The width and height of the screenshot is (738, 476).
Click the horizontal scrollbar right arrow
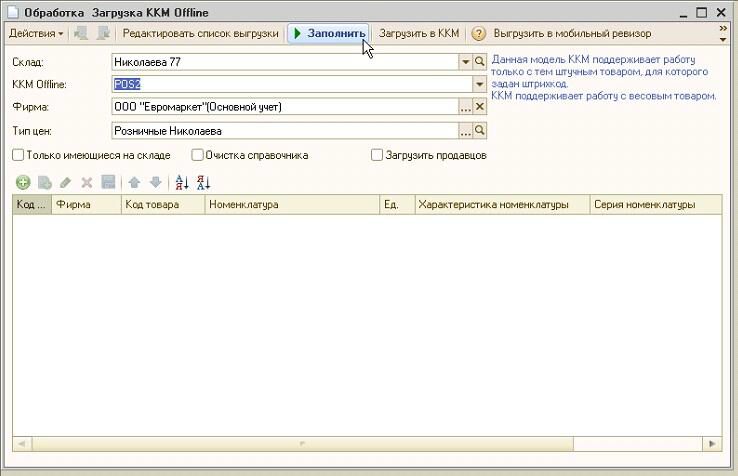[712, 444]
